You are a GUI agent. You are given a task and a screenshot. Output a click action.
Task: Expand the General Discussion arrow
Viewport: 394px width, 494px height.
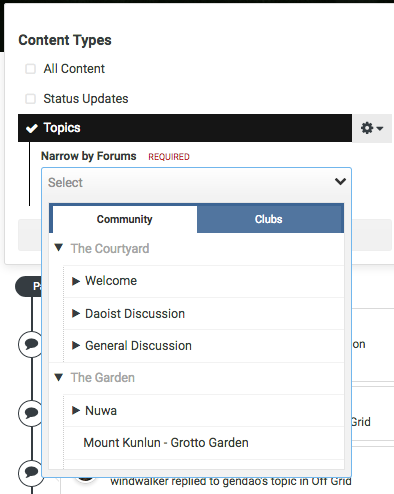(76, 345)
